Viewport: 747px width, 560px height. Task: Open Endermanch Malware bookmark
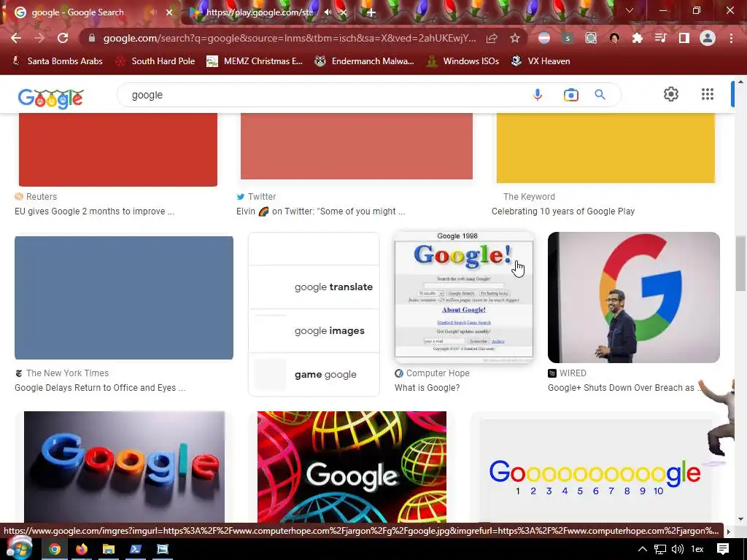[365, 61]
